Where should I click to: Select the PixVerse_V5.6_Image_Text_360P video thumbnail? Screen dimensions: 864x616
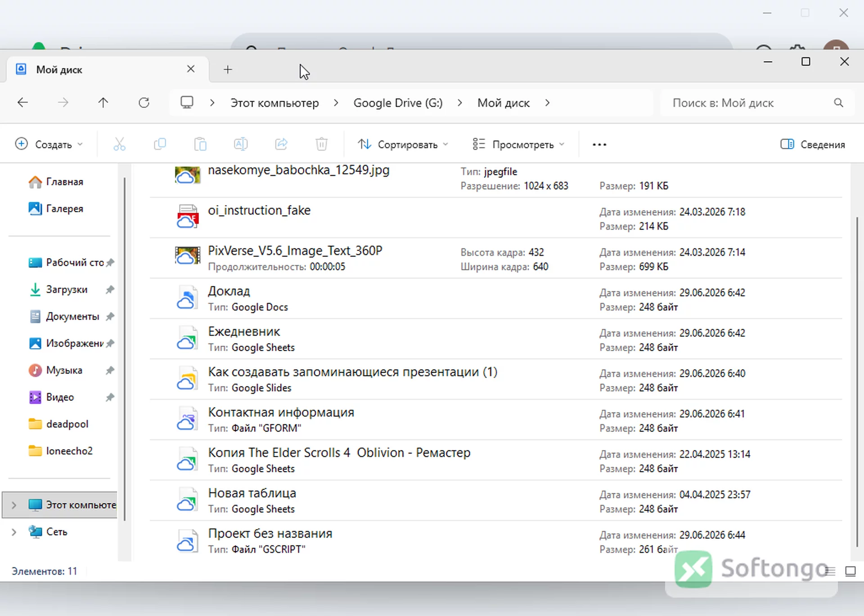[187, 256]
